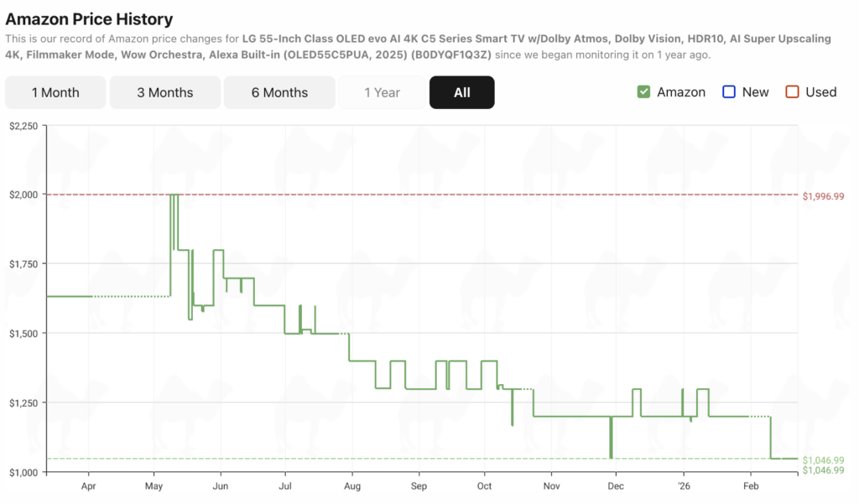Viewport: 859px width, 504px height.
Task: Switch to the 3 Months tab
Action: (x=165, y=92)
